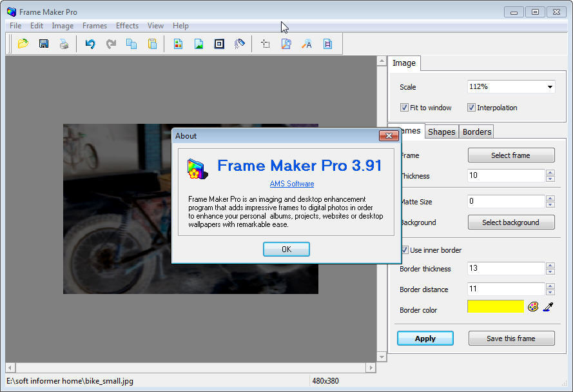Save the current image
The width and height of the screenshot is (573, 392).
pyautogui.click(x=43, y=43)
